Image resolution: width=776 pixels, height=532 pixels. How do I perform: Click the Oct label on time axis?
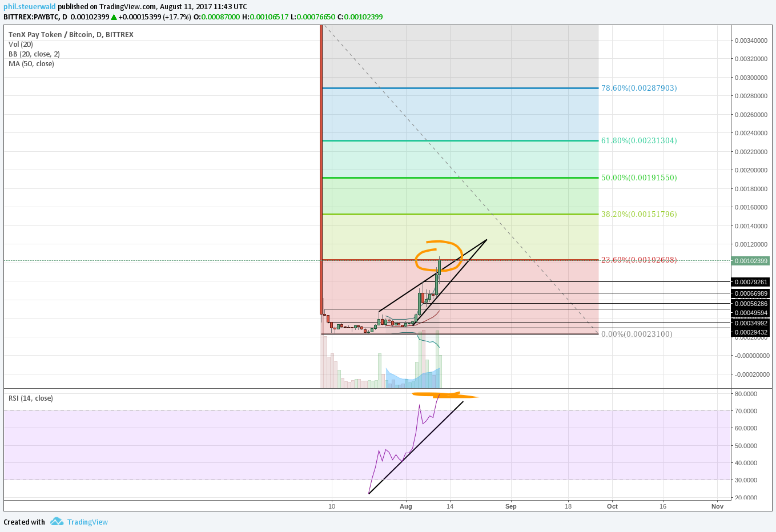[x=612, y=506]
